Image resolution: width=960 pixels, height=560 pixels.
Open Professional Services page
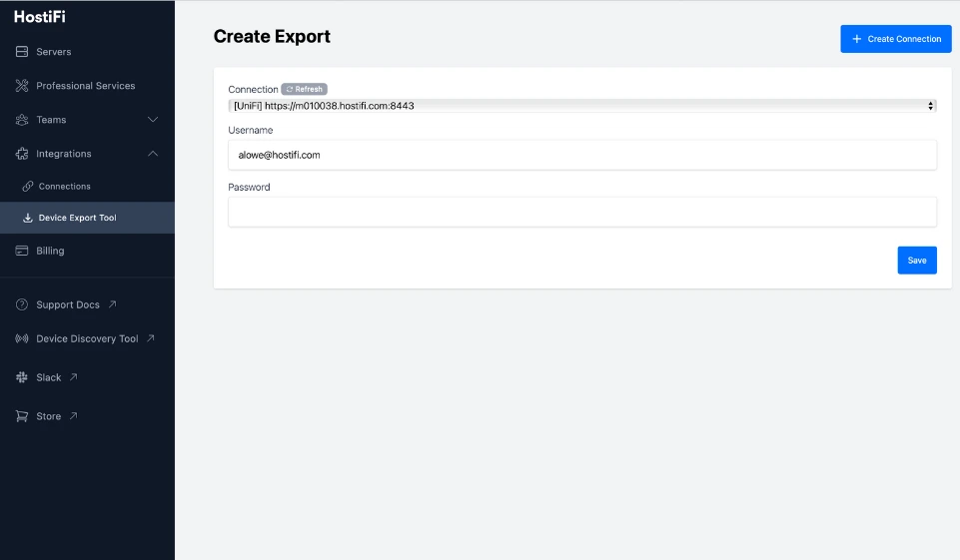[85, 86]
